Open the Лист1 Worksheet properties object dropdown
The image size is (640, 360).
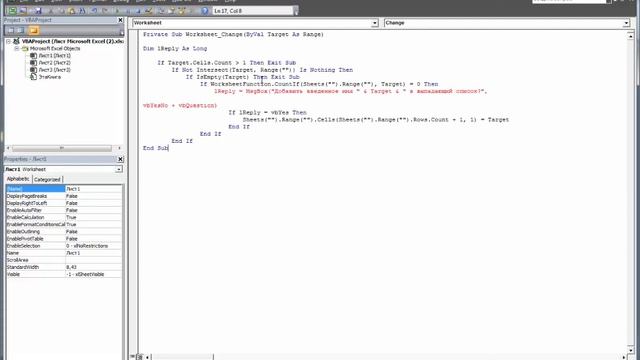[119, 169]
